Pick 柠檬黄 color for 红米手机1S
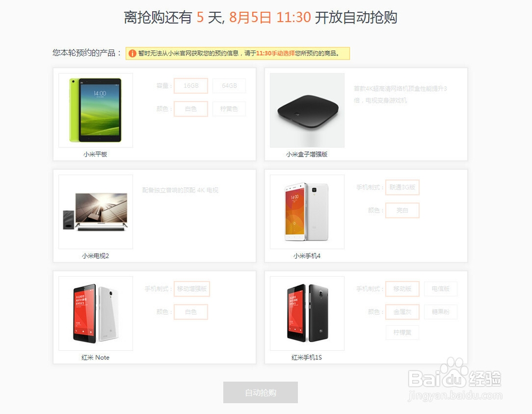The image size is (532, 414). [x=402, y=333]
